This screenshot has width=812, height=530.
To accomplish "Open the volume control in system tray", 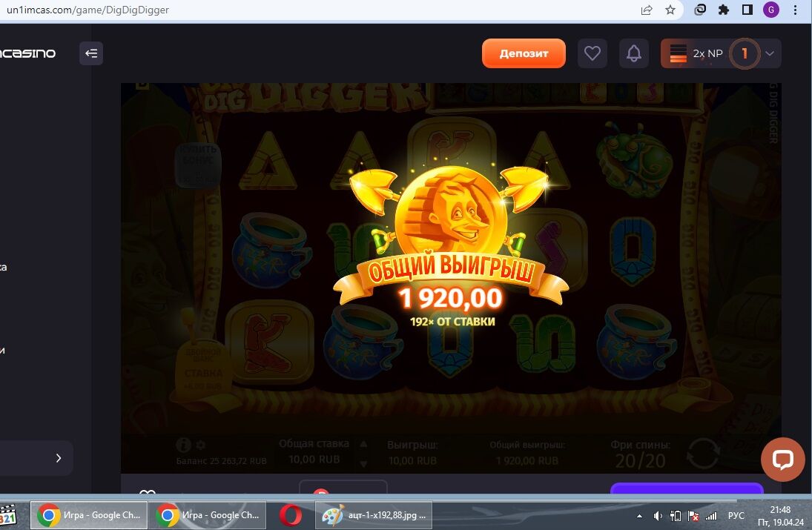I will coord(657,515).
